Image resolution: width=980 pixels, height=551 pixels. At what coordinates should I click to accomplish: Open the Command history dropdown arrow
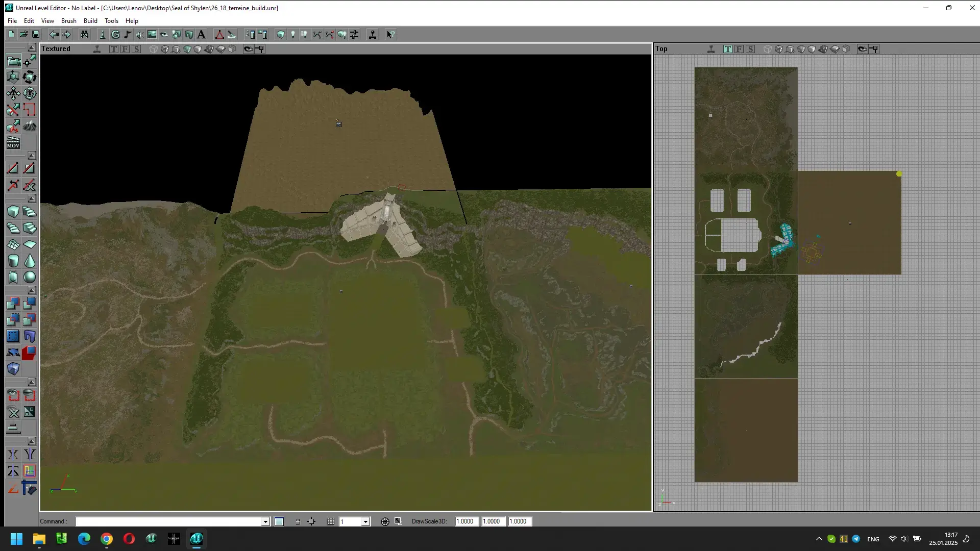click(265, 521)
